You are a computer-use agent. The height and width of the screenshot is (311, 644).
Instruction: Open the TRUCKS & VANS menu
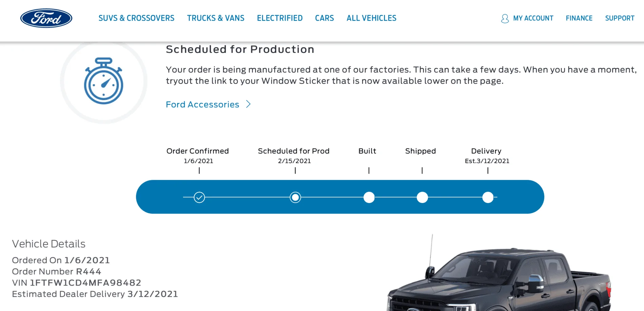coord(216,18)
